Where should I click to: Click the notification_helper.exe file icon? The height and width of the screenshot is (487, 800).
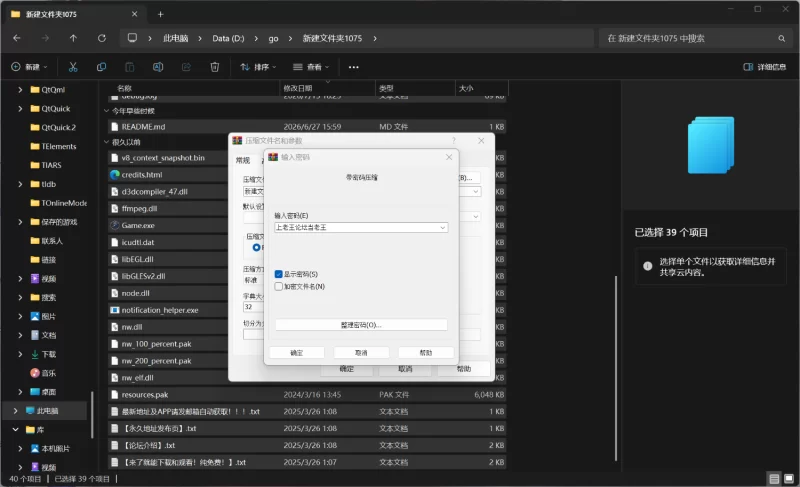[115, 310]
